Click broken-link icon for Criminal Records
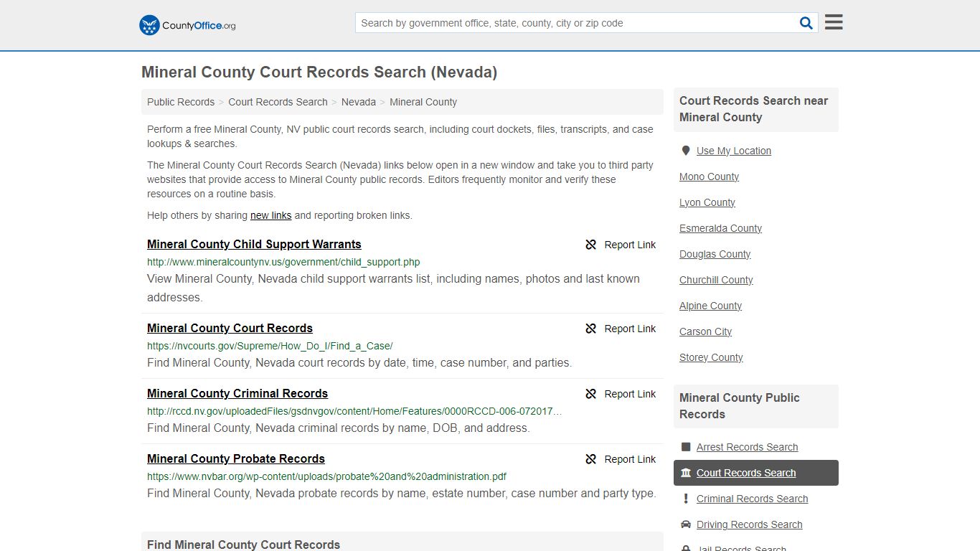 [591, 394]
